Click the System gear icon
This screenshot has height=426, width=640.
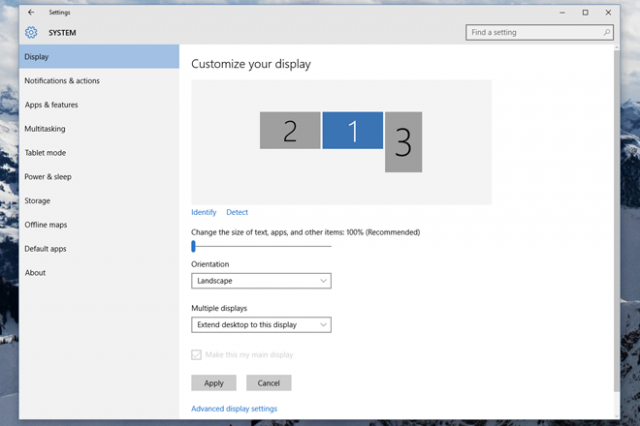(31, 33)
